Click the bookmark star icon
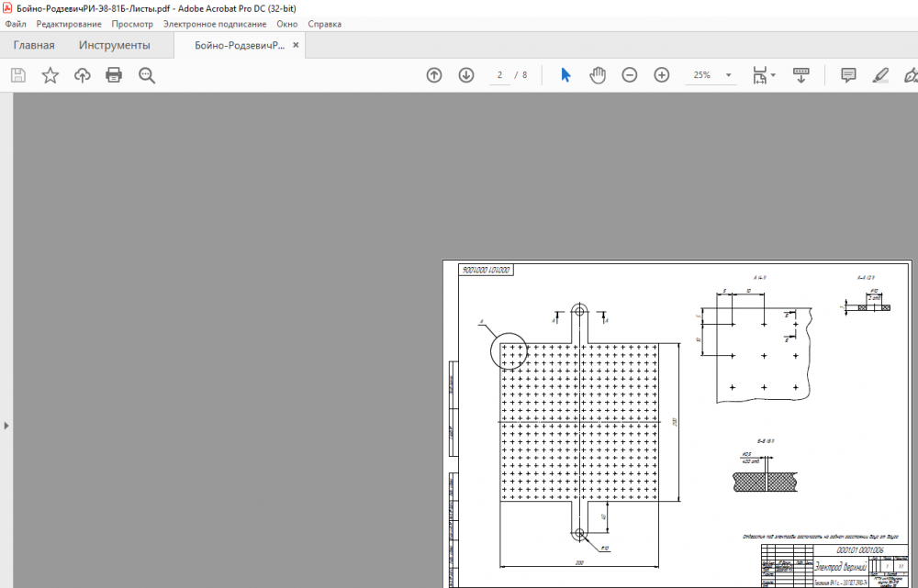The image size is (918, 588). [x=50, y=75]
